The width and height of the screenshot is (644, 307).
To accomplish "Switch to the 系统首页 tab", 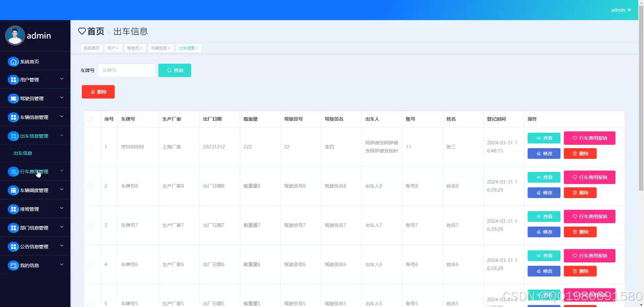I will coord(91,48).
